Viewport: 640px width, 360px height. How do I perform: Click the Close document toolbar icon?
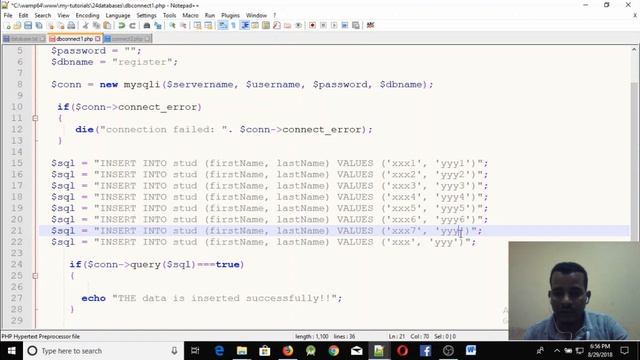(50, 25)
